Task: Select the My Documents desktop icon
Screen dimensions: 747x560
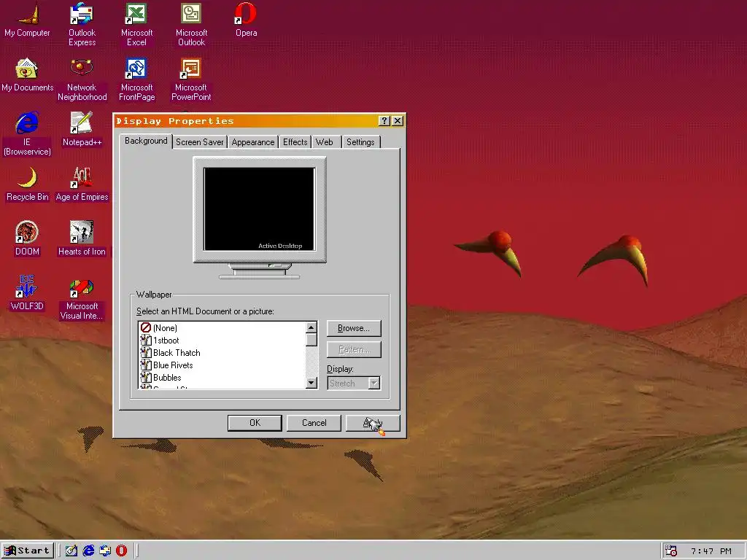Action: click(x=27, y=75)
